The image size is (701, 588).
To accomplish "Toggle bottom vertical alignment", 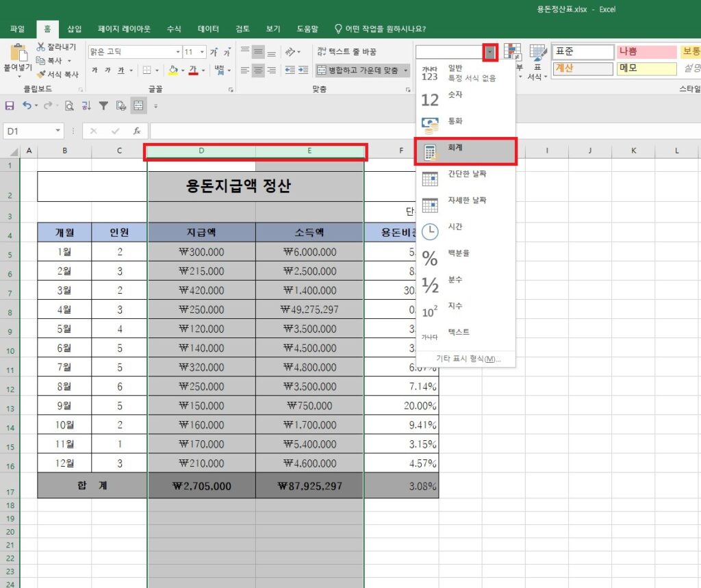I will point(271,52).
